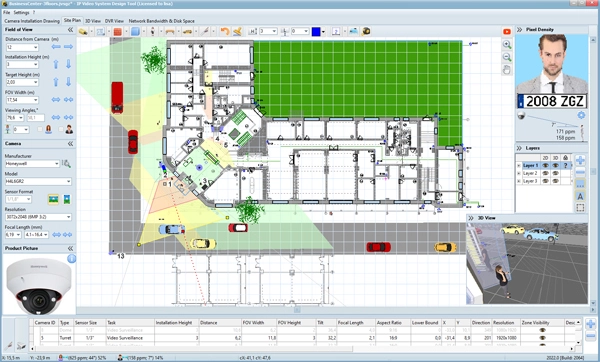
Task: Remove layer with the minus button
Action: coord(580,172)
